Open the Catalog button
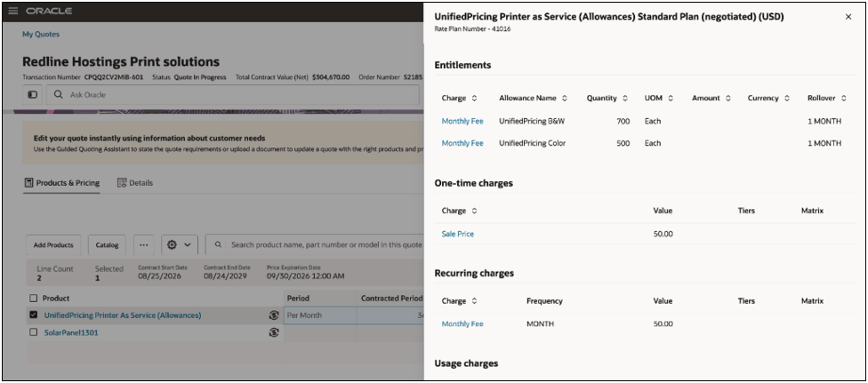The image size is (868, 383). pos(107,244)
